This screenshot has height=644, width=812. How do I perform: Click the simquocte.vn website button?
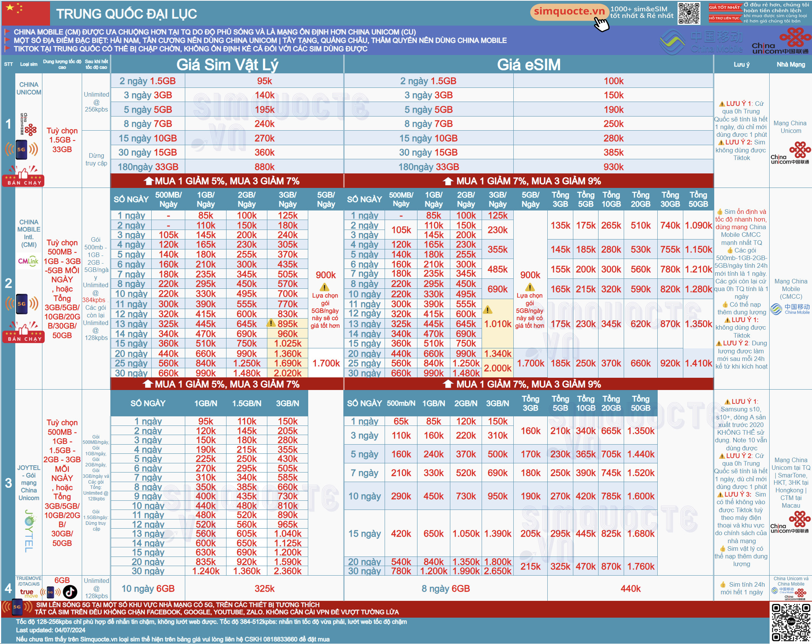click(569, 12)
